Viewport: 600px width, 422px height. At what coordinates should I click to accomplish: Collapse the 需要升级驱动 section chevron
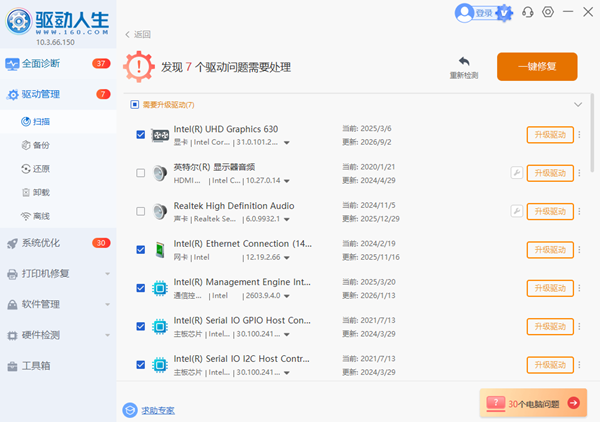click(x=578, y=104)
